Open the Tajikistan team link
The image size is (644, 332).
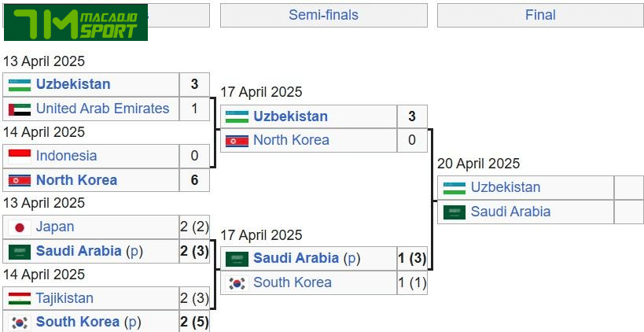click(64, 298)
